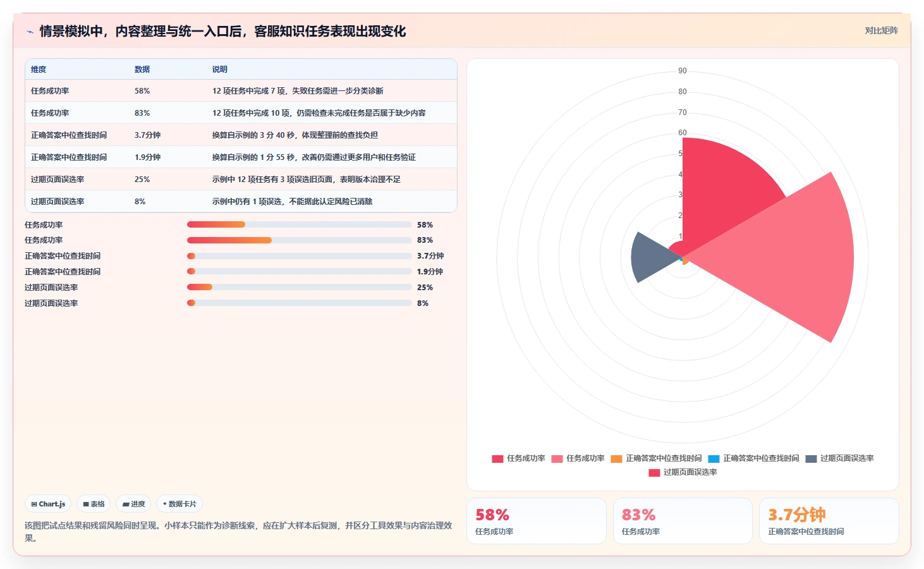Click the progress bar labeled 25%

[300, 287]
